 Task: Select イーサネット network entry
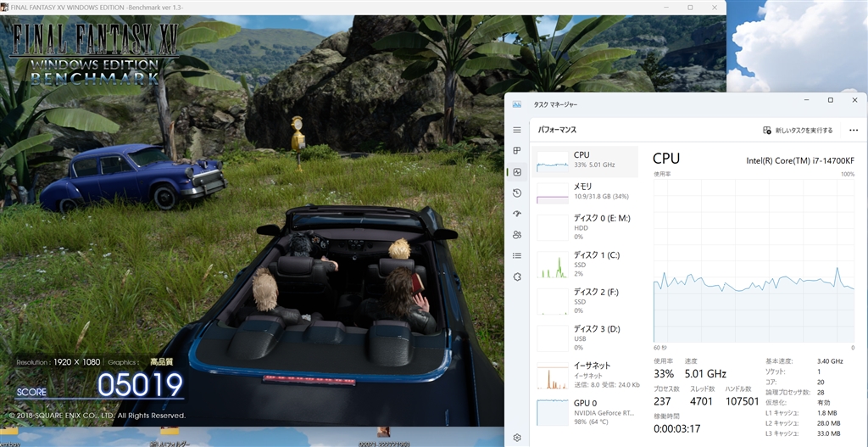[x=585, y=375]
